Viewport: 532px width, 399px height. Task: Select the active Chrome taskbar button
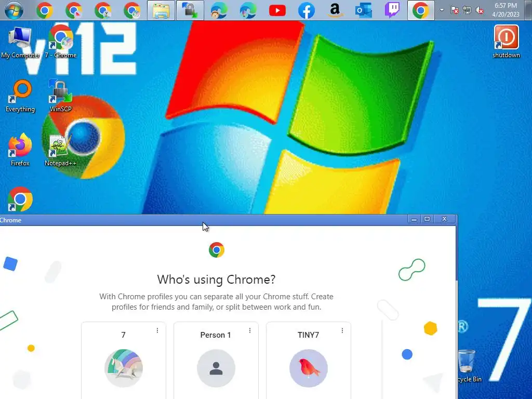point(421,10)
